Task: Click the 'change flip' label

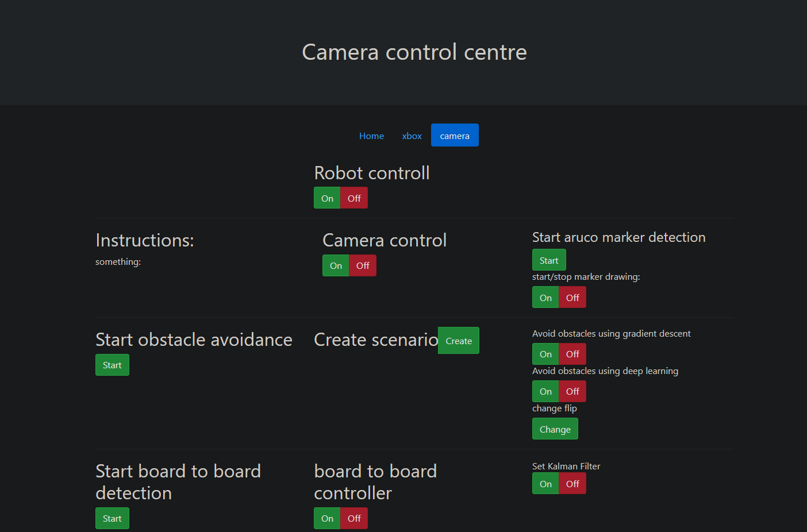Action: click(x=554, y=408)
